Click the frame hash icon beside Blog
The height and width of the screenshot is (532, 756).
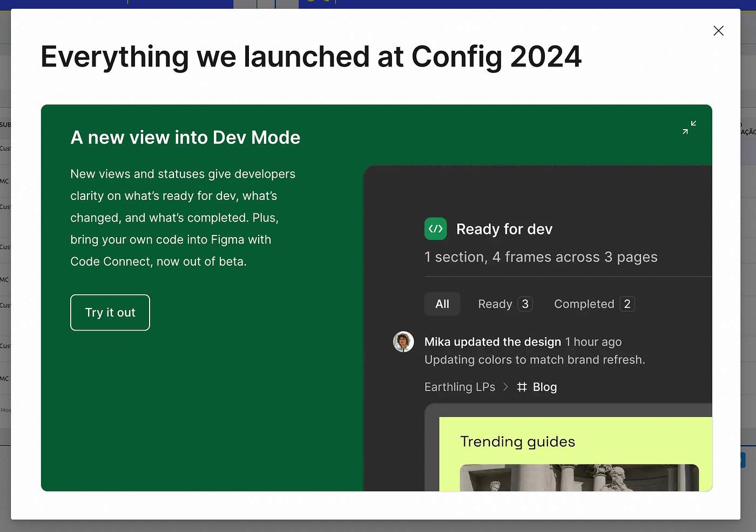tap(522, 387)
